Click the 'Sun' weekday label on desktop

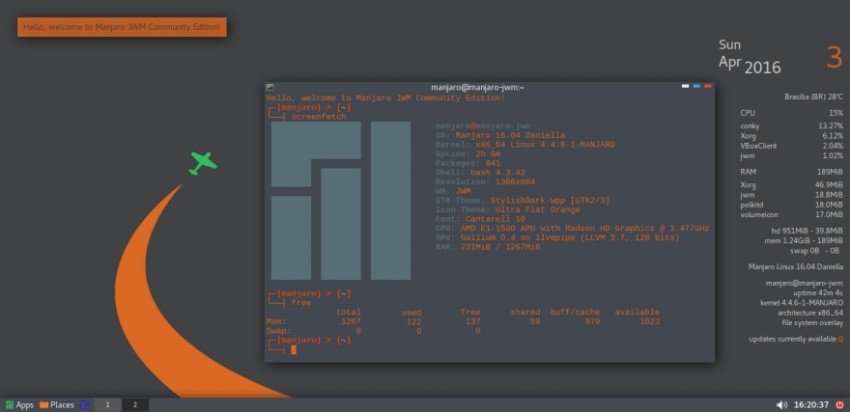coord(730,45)
